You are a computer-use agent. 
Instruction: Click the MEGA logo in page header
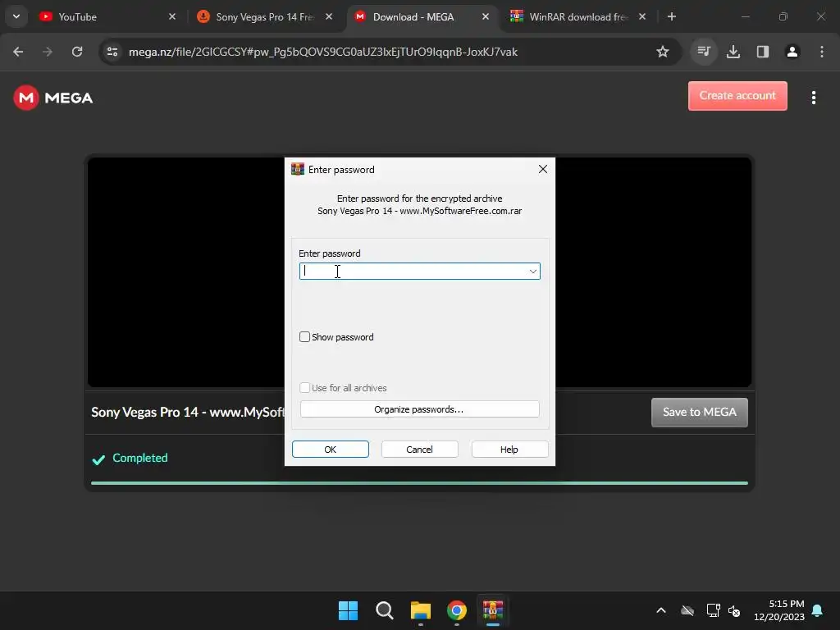(53, 98)
